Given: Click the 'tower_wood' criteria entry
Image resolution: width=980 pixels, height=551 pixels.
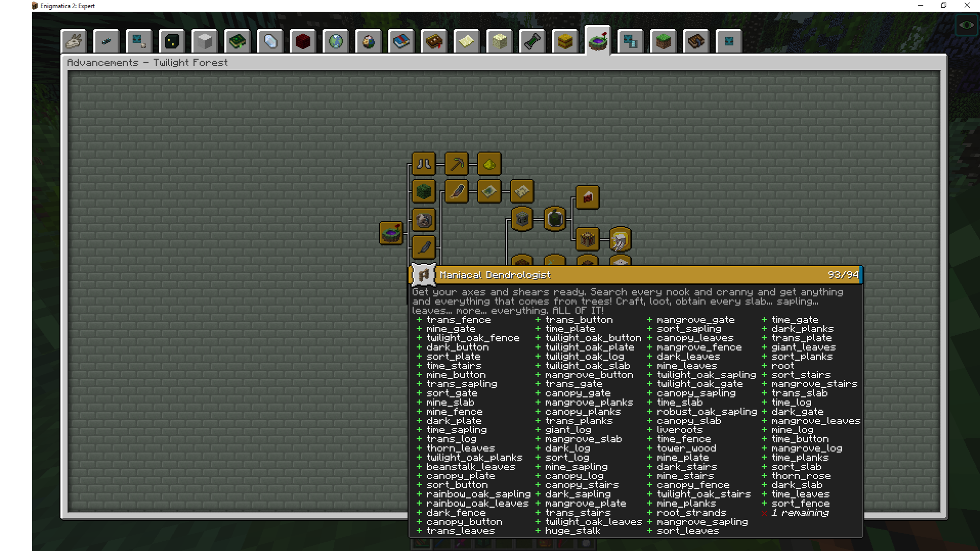Looking at the screenshot, I should click(x=686, y=448).
